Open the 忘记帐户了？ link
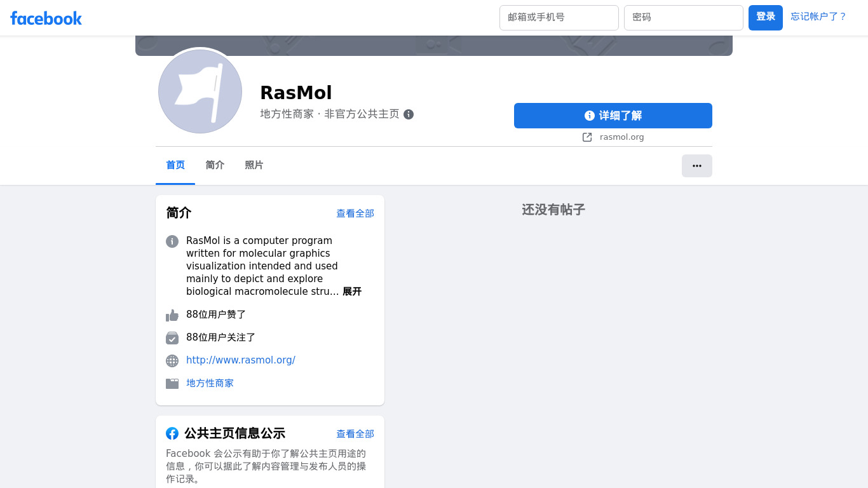Screen dimensions: 868x488 (818, 17)
